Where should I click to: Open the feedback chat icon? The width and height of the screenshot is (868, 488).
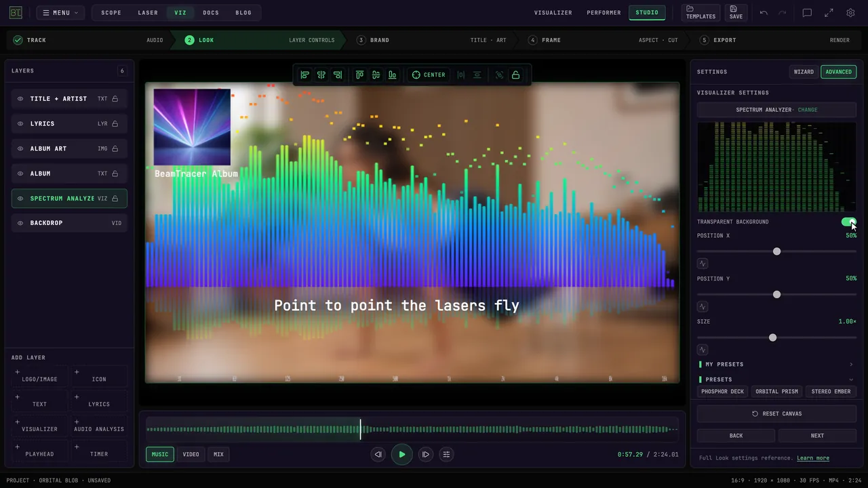tap(807, 13)
